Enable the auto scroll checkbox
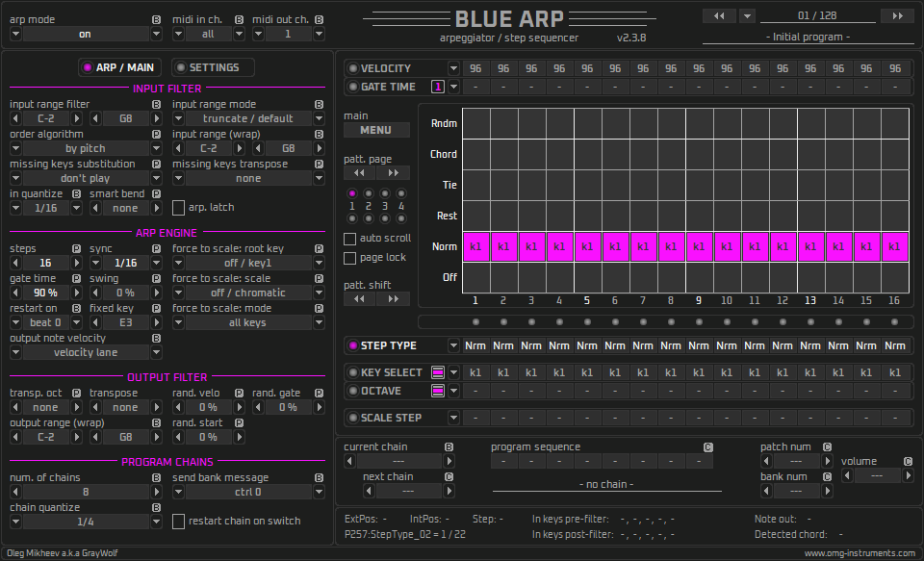 coord(350,239)
